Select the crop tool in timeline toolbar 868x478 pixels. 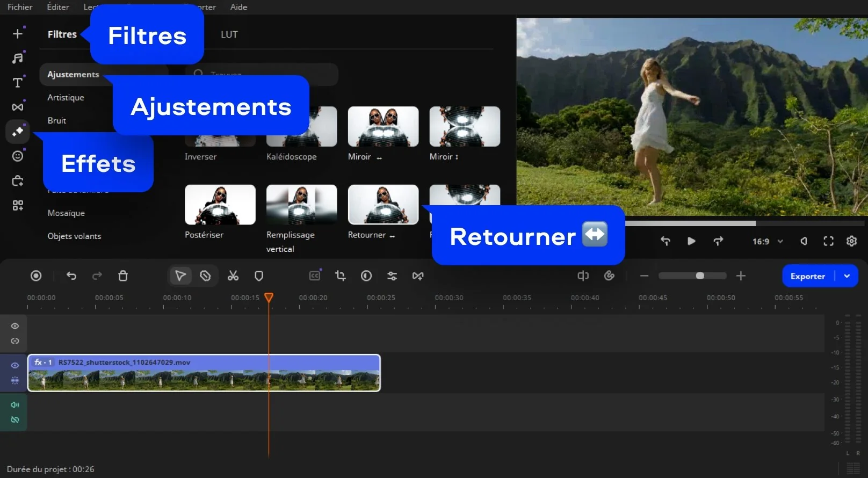341,276
